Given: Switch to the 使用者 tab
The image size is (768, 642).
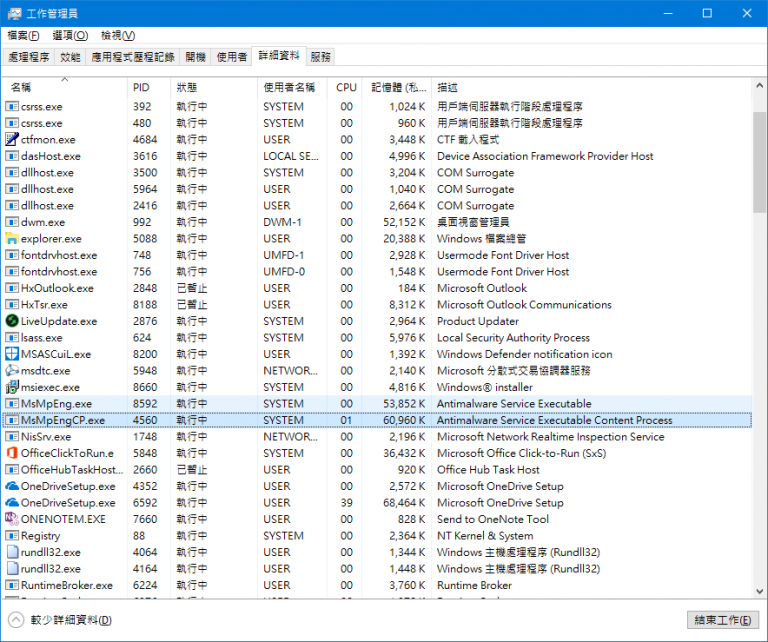Looking at the screenshot, I should tap(232, 57).
